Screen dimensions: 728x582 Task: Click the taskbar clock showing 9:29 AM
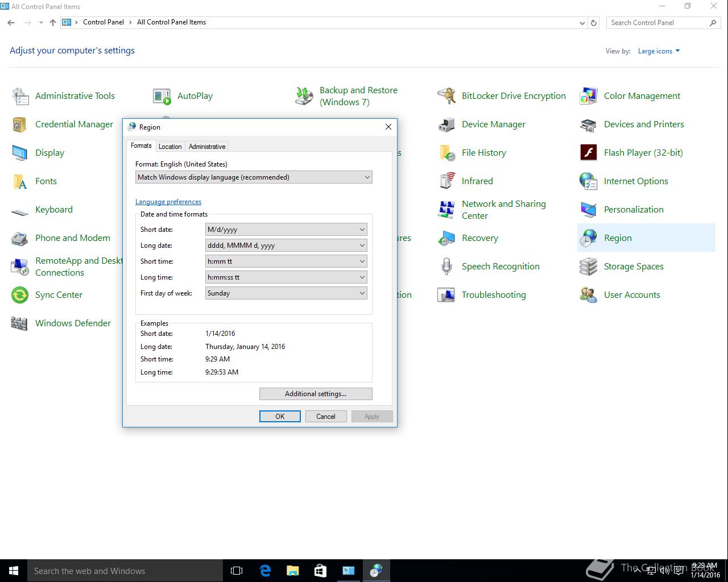704,571
